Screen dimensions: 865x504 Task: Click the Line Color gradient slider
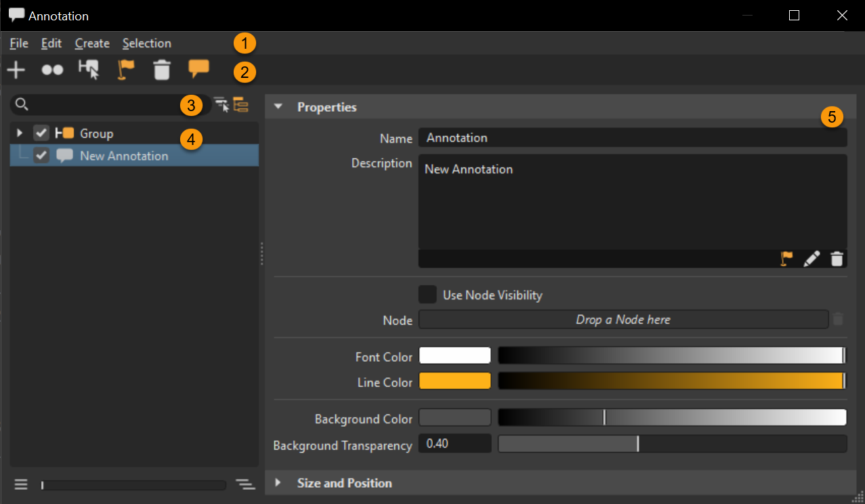coord(673,381)
